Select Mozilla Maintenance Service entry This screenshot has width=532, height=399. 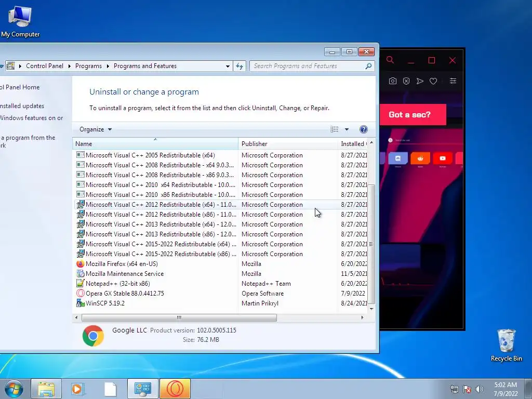[x=220, y=273]
